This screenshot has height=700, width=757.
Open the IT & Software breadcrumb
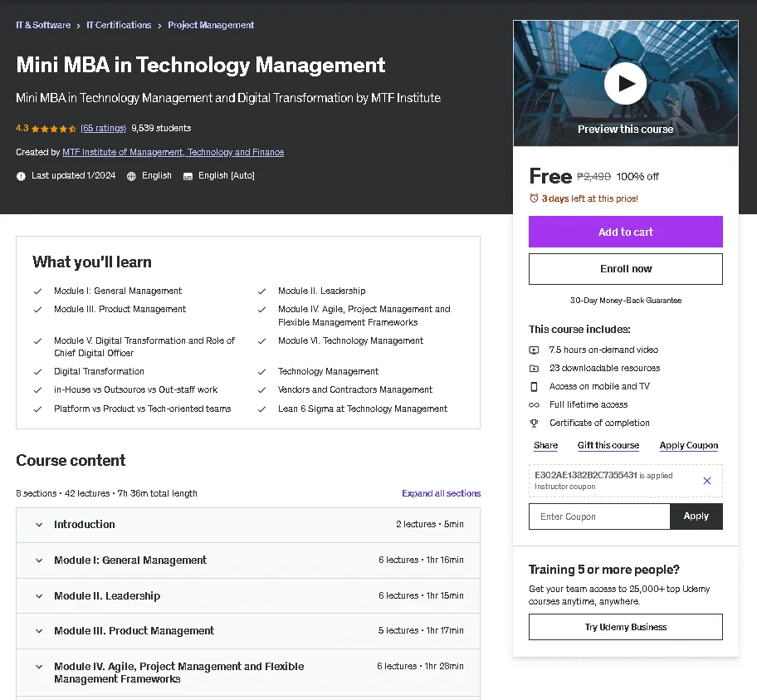(43, 25)
